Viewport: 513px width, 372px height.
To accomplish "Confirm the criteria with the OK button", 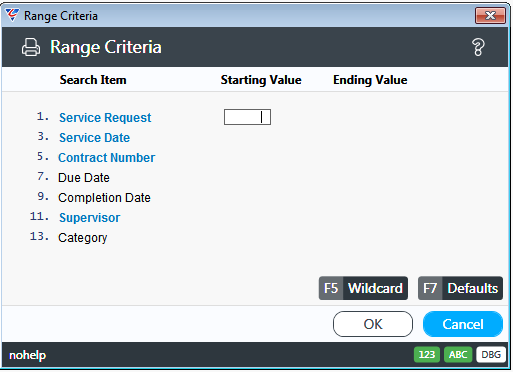I will [x=373, y=324].
